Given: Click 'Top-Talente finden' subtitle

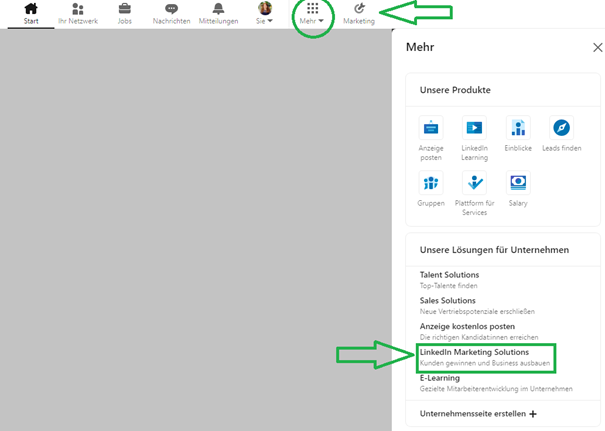Looking at the screenshot, I should (448, 286).
